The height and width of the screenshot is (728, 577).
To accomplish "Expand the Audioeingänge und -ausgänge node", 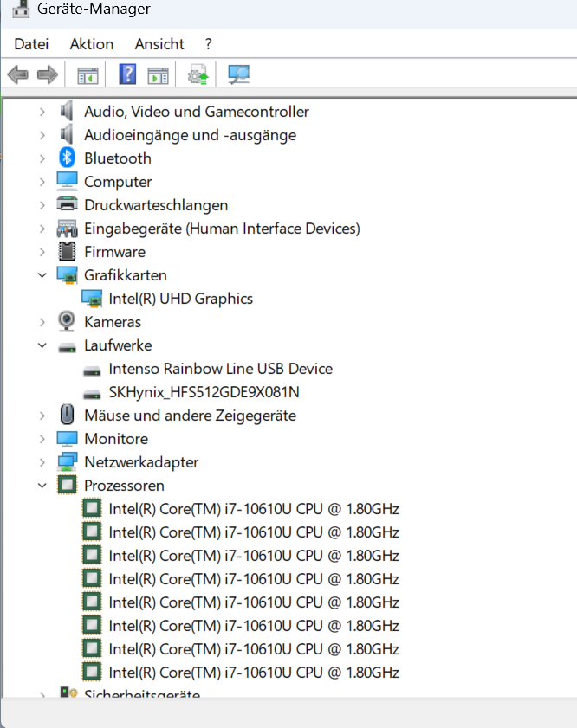I will (x=42, y=135).
